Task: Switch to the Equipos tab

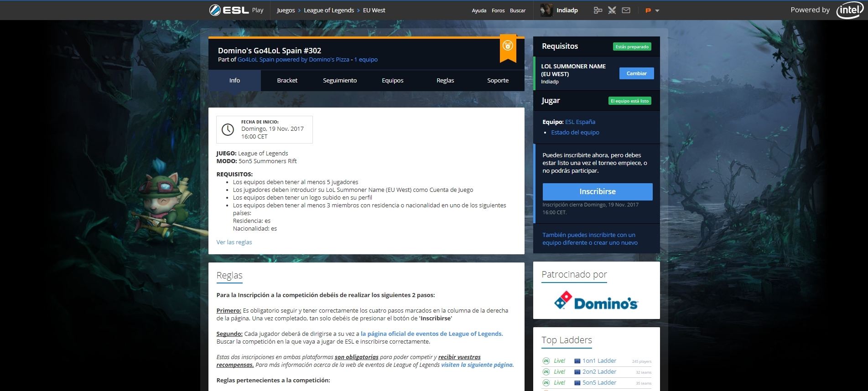Action: [393, 81]
